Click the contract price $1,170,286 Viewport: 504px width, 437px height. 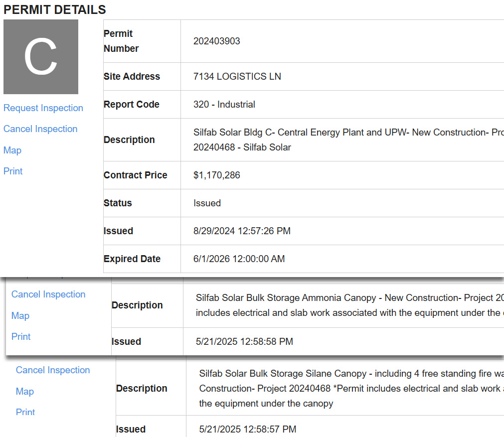[x=217, y=175]
